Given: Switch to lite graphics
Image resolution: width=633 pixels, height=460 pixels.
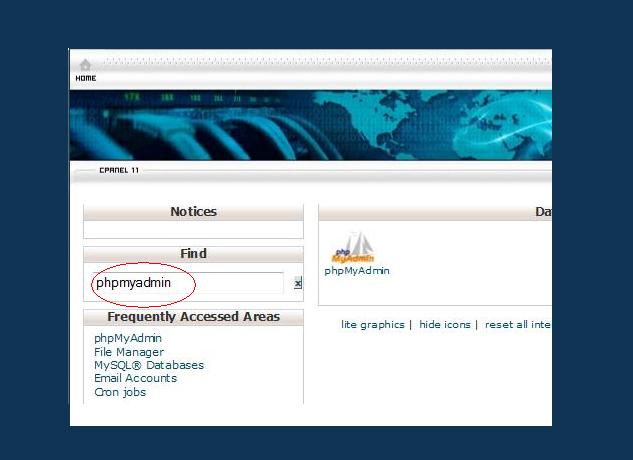Looking at the screenshot, I should click(373, 324).
